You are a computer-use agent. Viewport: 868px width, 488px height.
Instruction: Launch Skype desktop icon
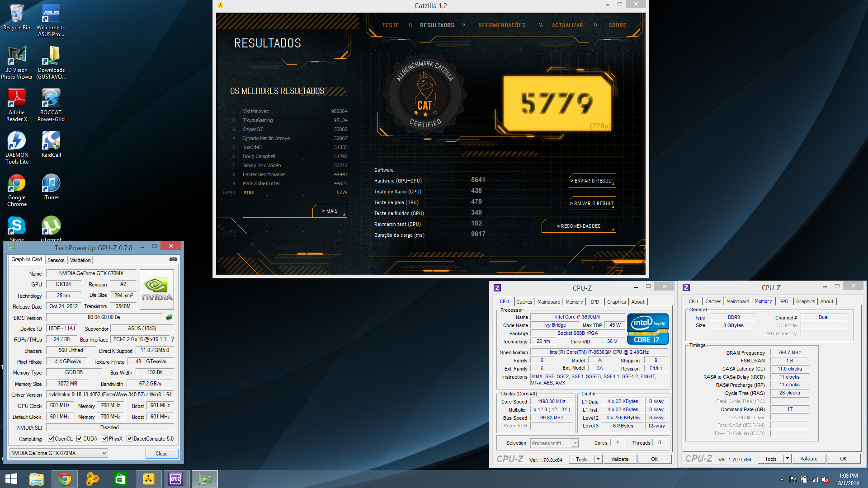pyautogui.click(x=17, y=228)
